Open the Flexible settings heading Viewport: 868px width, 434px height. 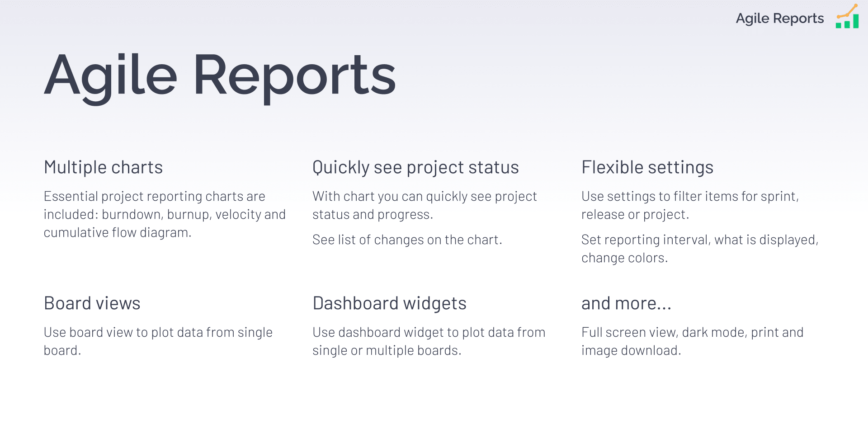pyautogui.click(x=647, y=167)
